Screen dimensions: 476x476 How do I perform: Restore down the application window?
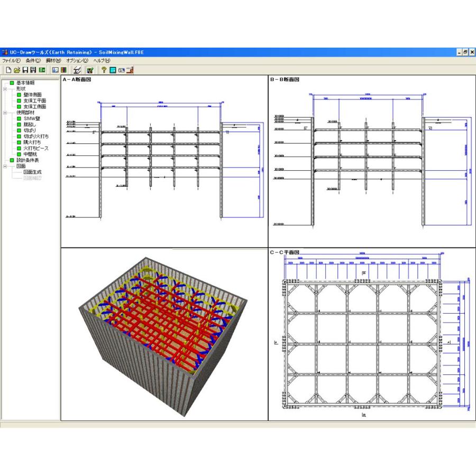pyautogui.click(x=465, y=52)
